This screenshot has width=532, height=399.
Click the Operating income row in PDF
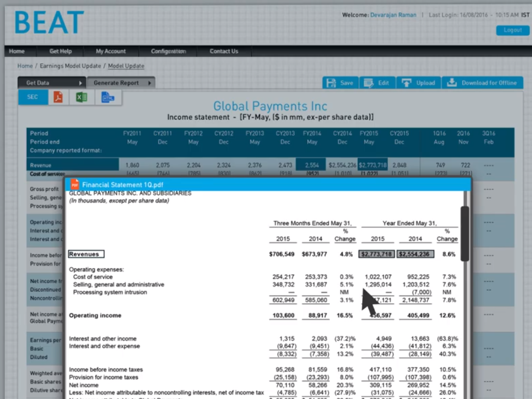(x=263, y=316)
